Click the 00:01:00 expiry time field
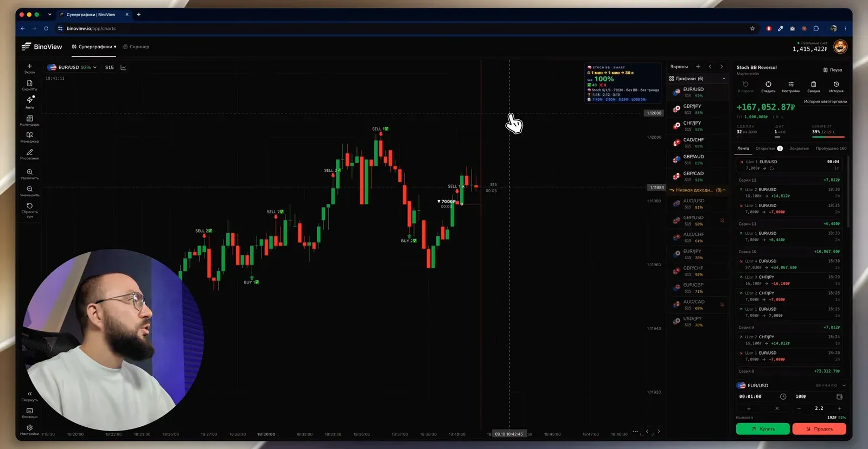The image size is (868, 449). point(762,396)
